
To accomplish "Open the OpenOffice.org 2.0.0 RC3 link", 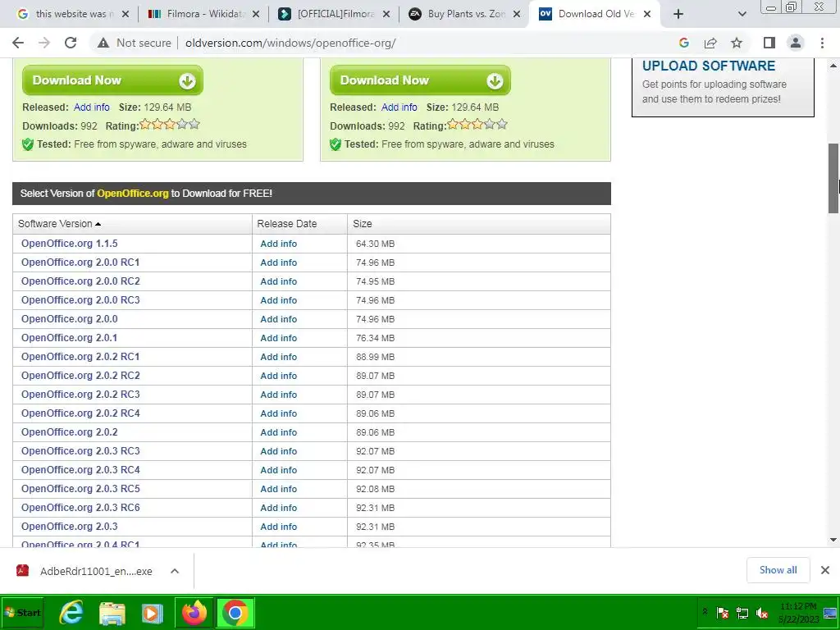I will [x=80, y=300].
